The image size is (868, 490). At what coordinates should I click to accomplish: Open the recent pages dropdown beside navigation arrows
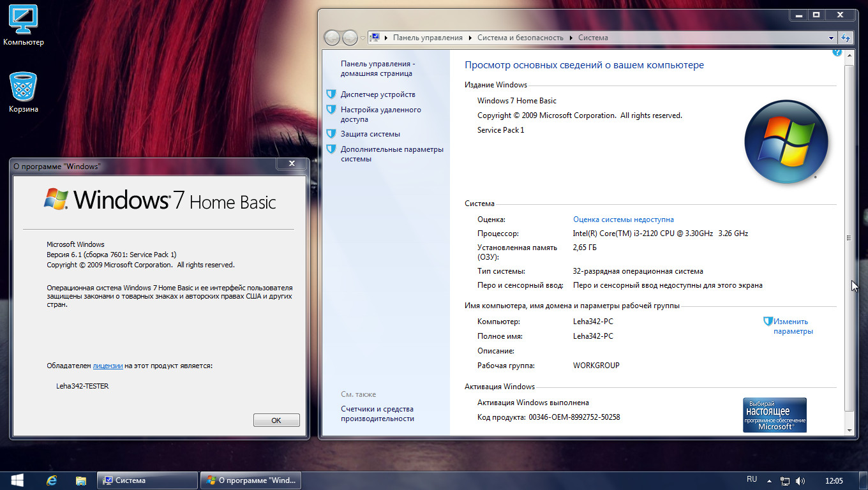pyautogui.click(x=363, y=38)
